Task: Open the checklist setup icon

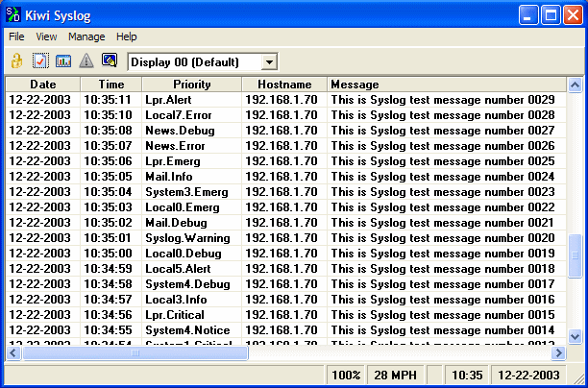Action: click(40, 61)
